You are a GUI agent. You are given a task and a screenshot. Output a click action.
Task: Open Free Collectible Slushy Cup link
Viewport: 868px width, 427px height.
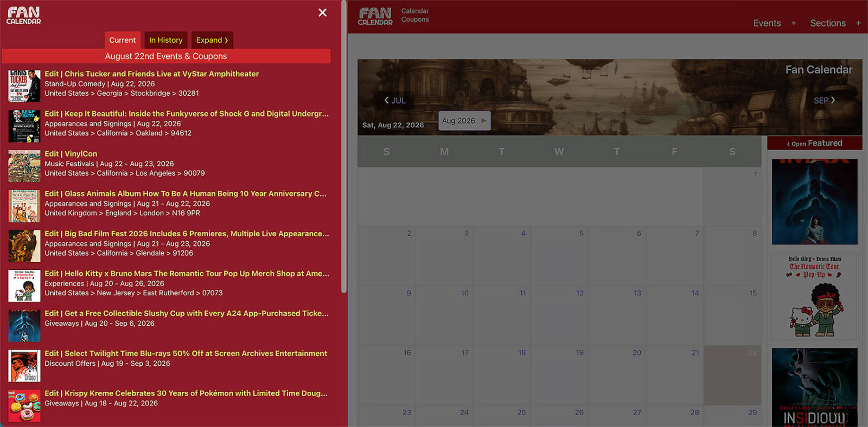click(196, 313)
